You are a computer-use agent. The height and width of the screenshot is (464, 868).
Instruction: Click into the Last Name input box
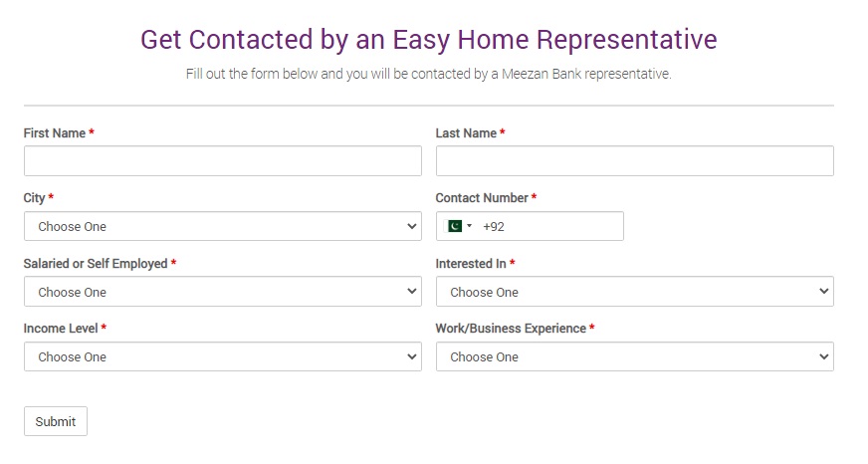(634, 161)
